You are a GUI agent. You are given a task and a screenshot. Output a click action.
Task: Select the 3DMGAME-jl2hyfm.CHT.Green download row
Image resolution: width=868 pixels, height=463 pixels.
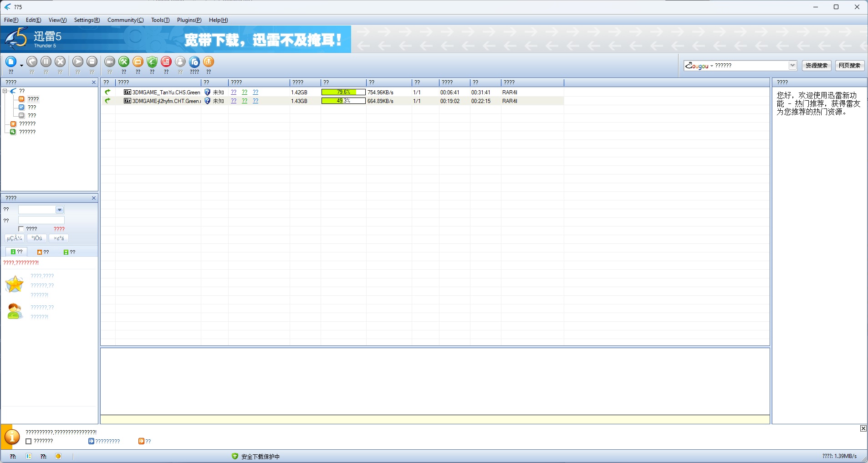(332, 101)
